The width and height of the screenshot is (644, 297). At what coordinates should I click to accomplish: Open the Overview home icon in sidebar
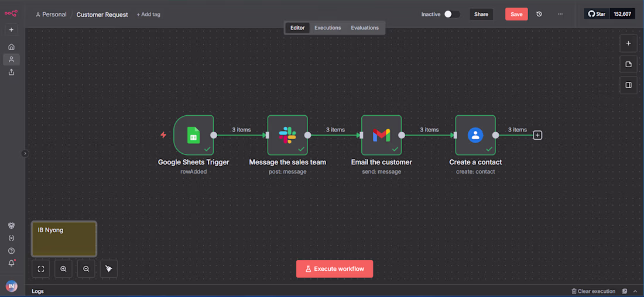[x=11, y=47]
